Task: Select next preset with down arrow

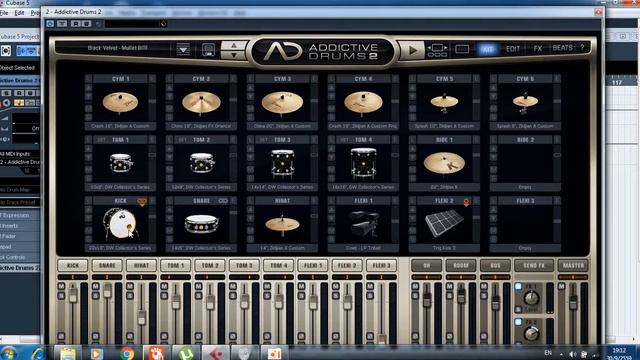Action: pos(234,55)
